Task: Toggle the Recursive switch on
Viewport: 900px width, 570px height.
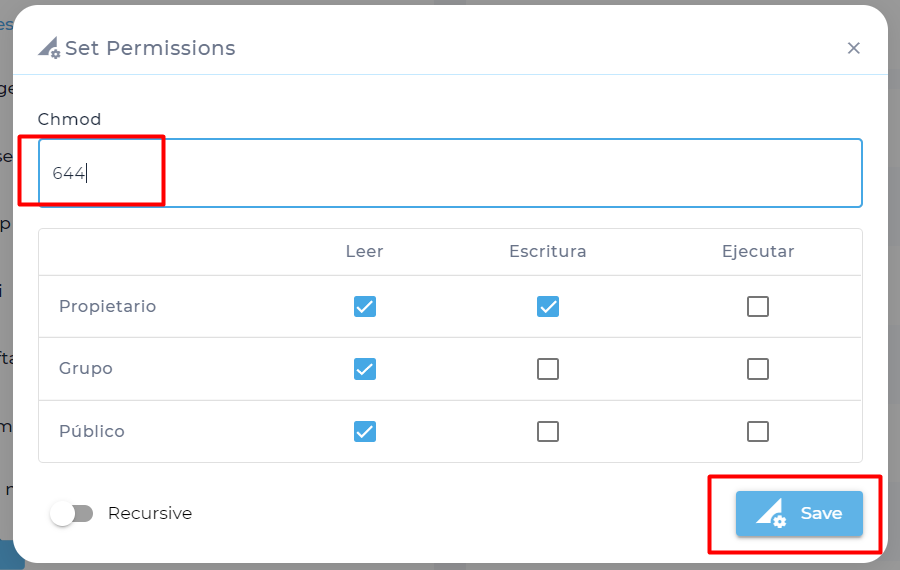Action: (x=72, y=513)
